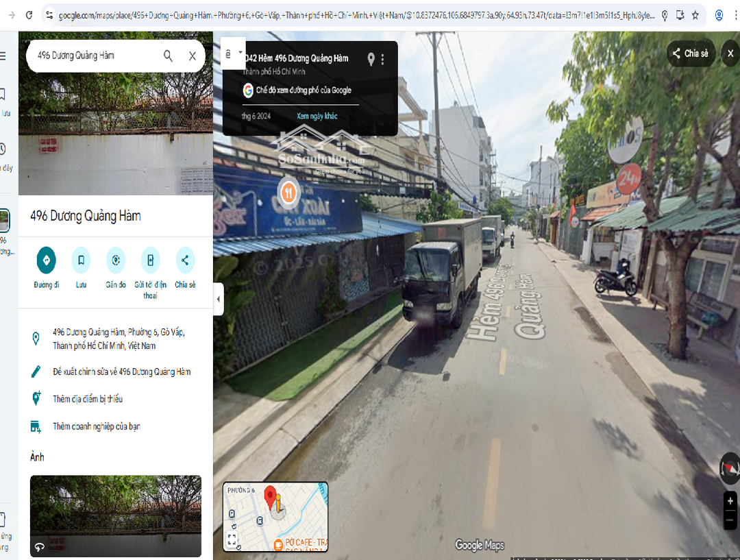Click the Đường đi directions icon

(46, 260)
